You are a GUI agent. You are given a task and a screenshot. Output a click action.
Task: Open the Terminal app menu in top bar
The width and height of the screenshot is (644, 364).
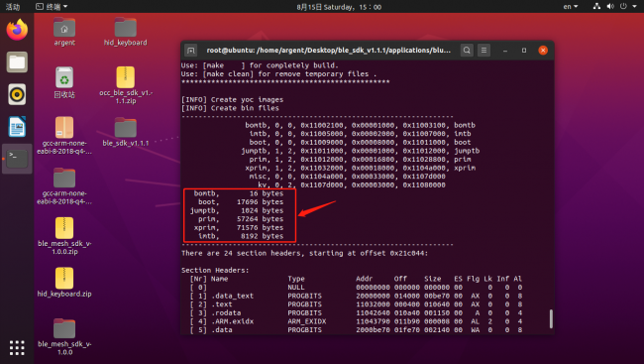(52, 7)
